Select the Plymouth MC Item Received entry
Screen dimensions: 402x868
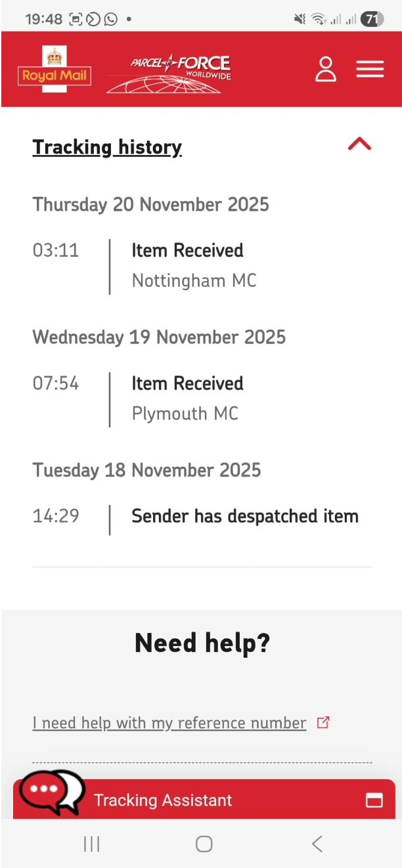coord(187,398)
